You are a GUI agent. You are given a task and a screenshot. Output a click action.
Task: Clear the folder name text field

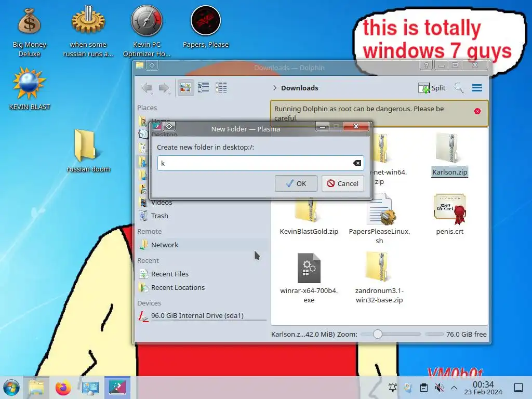point(357,163)
